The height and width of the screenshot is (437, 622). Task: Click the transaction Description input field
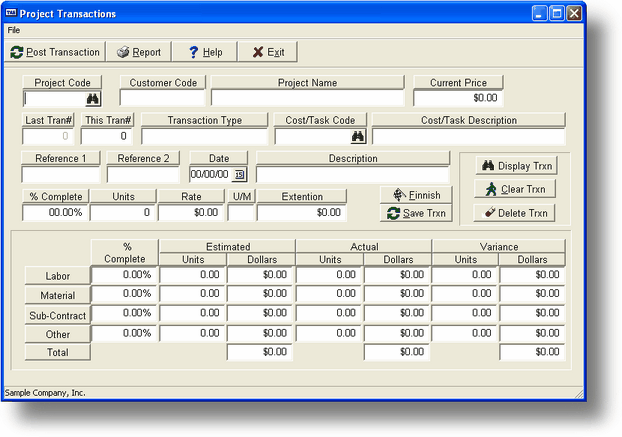(353, 174)
